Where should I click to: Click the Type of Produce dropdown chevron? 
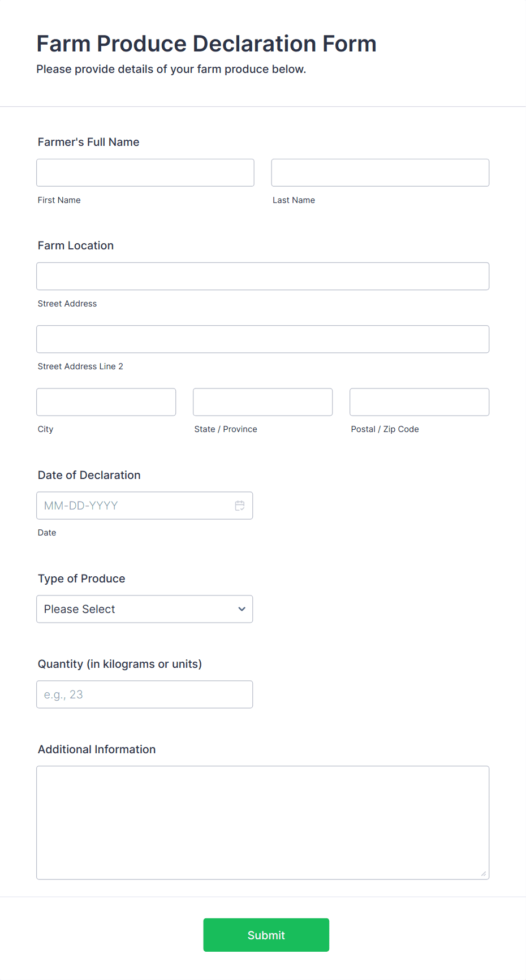[242, 609]
